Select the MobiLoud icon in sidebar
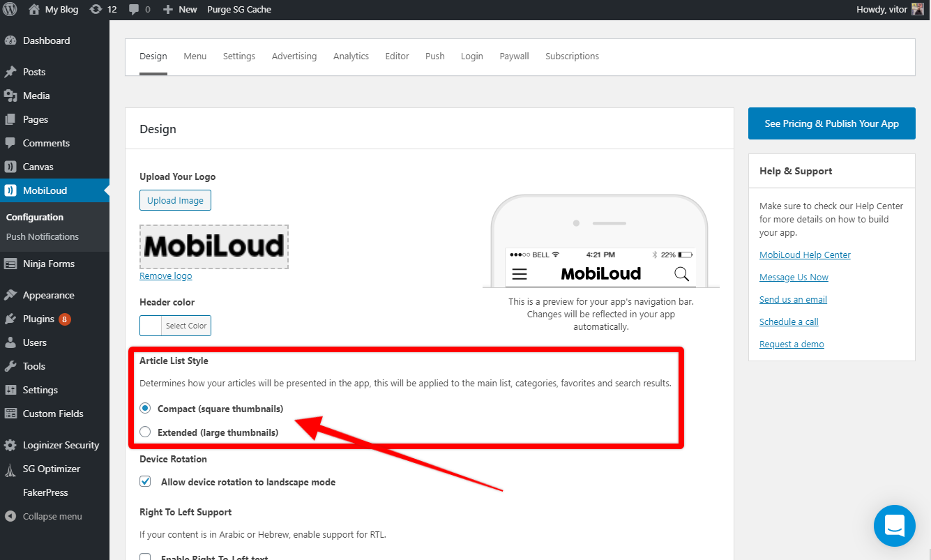Screen dimensions: 931x560 pyautogui.click(x=10, y=190)
